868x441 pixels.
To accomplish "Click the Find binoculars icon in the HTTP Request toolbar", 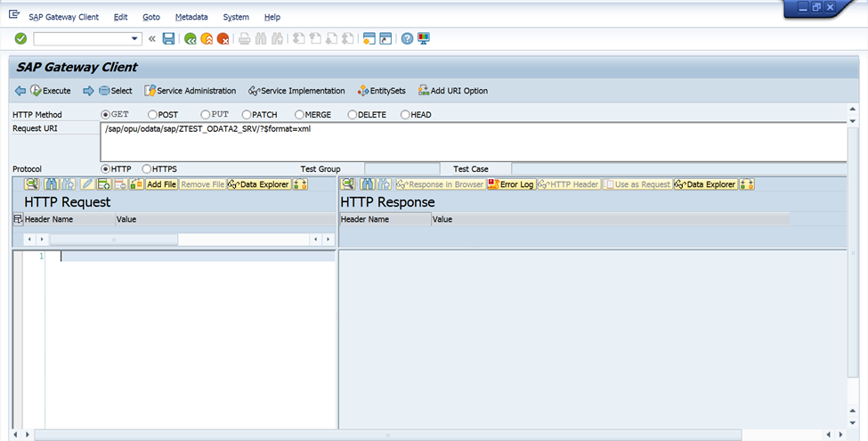I will (52, 184).
